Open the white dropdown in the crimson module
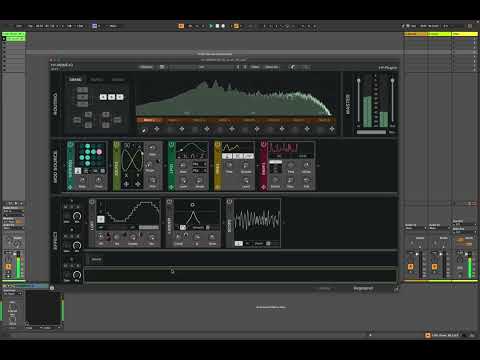 coord(275,162)
